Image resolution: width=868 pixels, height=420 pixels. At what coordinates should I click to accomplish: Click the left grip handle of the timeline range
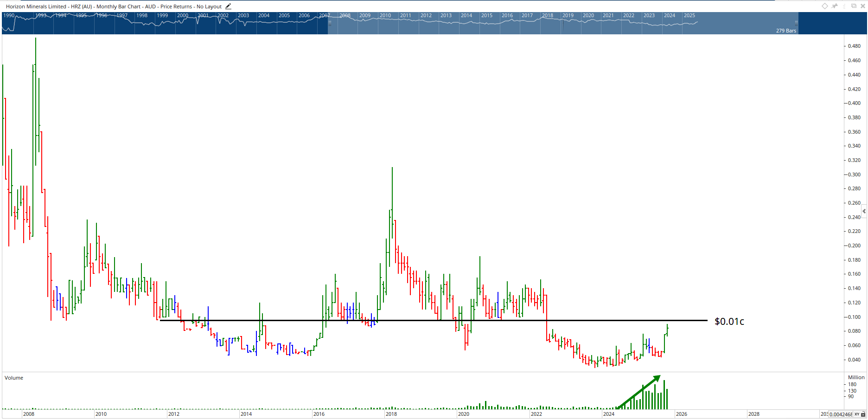click(330, 22)
